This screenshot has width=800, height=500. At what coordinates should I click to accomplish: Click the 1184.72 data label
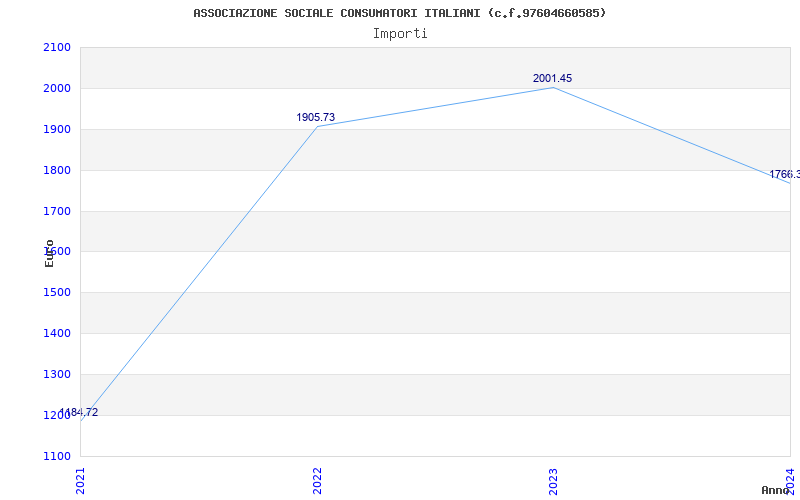click(x=79, y=413)
